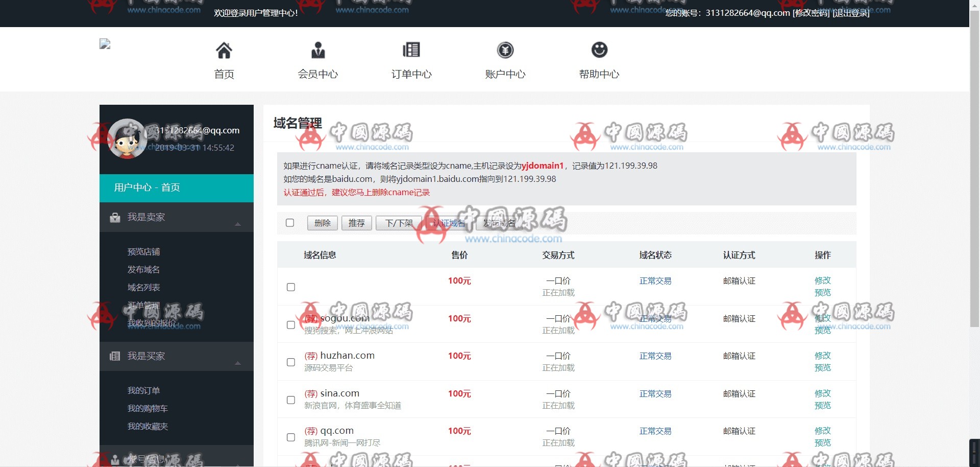Click the user avatar picture in sidebar
Viewport: 980px width, 467px height.
point(128,139)
